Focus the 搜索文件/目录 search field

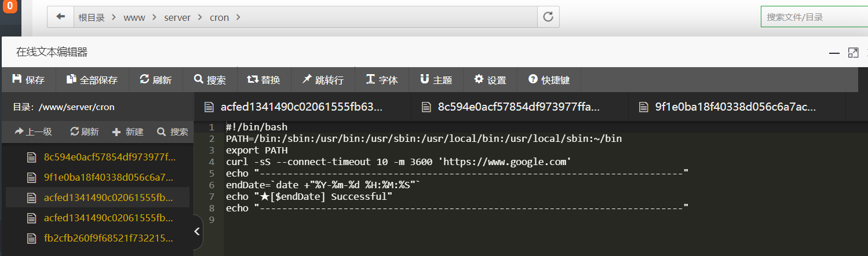click(814, 17)
